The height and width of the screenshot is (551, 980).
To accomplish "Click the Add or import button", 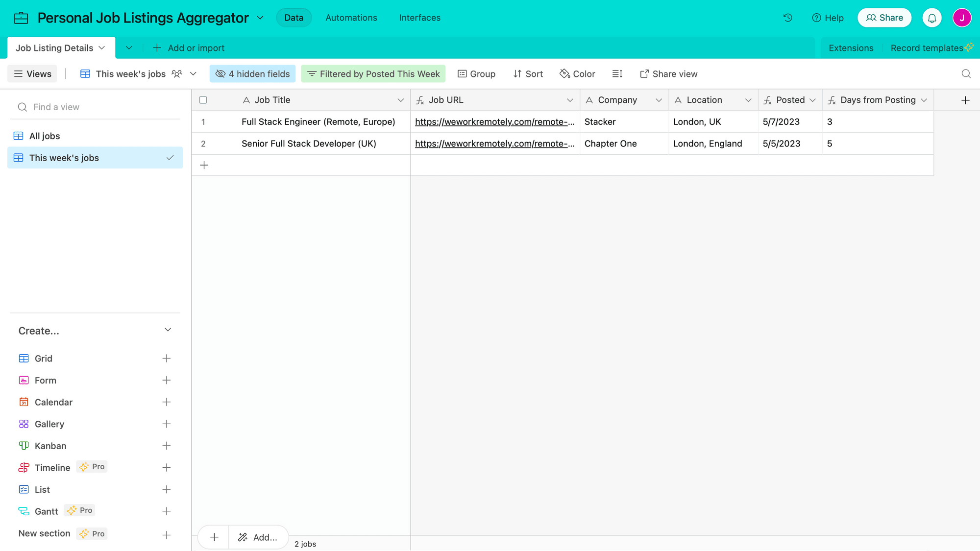I will pyautogui.click(x=189, y=48).
